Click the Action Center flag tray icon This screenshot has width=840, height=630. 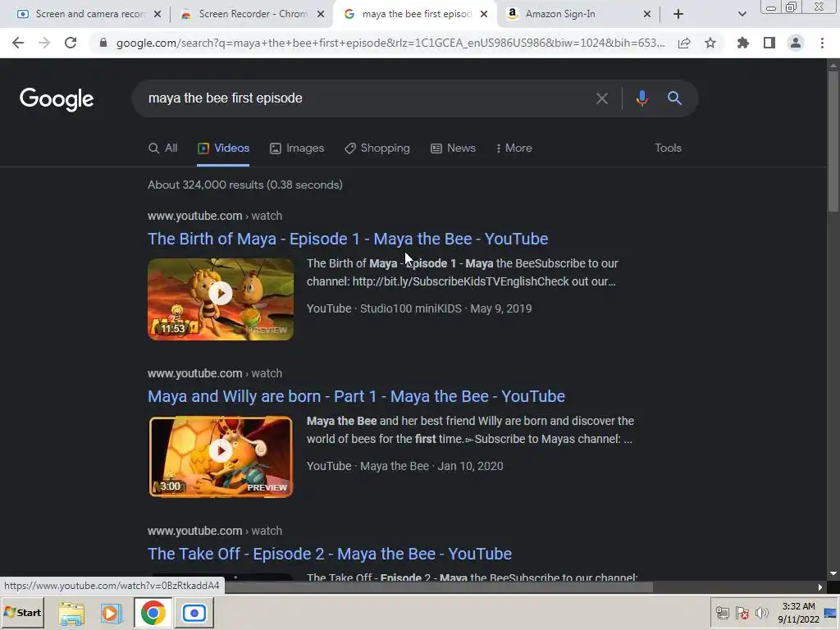point(742,613)
